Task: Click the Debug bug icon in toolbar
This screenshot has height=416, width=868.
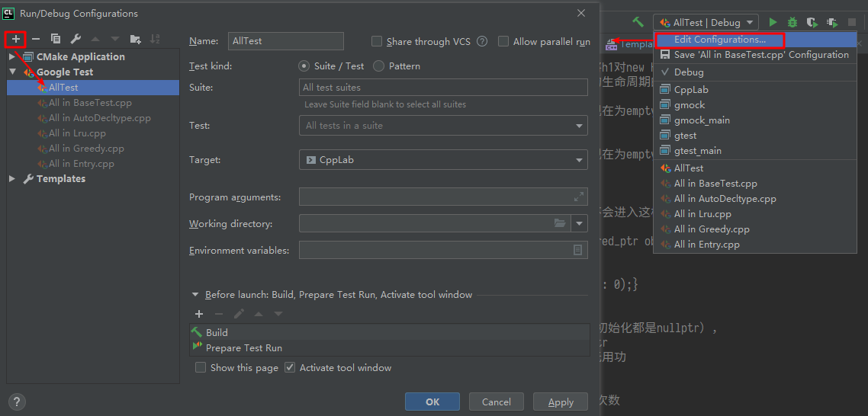Action: [792, 23]
